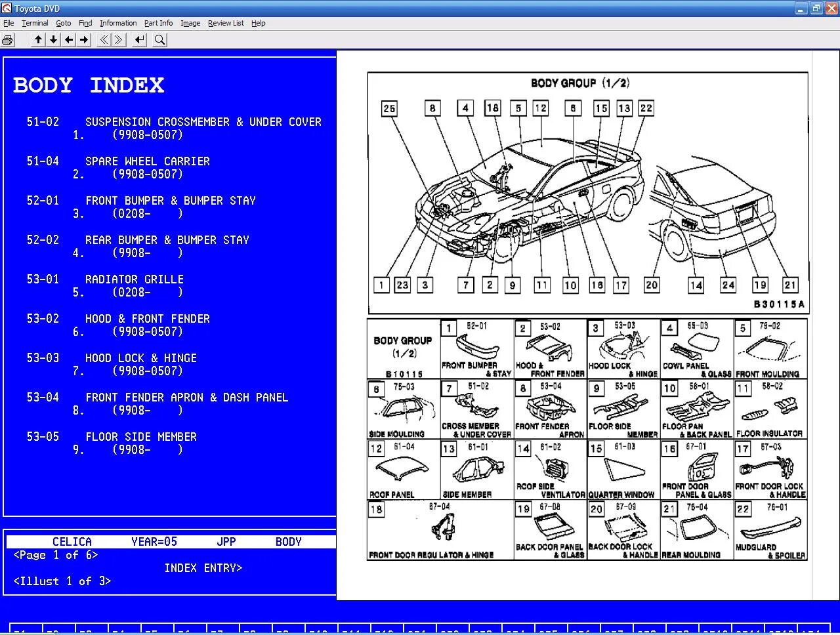Click the Hood Lock & Hinge thumbnail (53-03)

[623, 349]
